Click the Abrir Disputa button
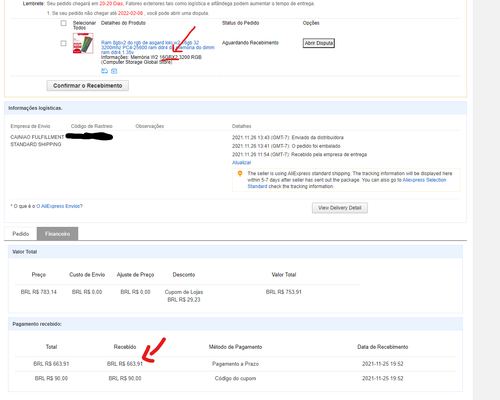 click(319, 43)
